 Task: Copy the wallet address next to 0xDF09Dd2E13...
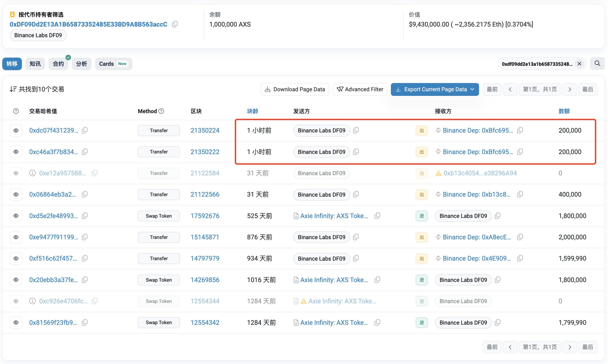click(x=175, y=24)
